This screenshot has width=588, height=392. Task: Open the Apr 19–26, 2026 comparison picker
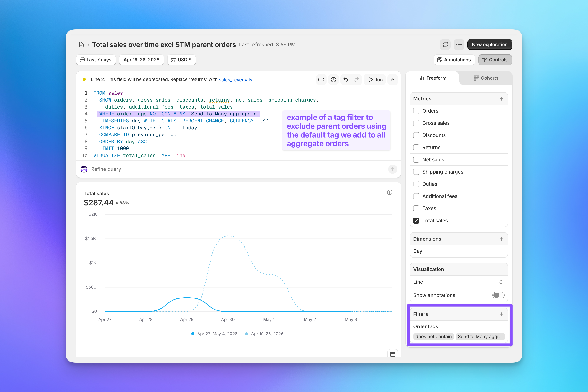pyautogui.click(x=141, y=60)
